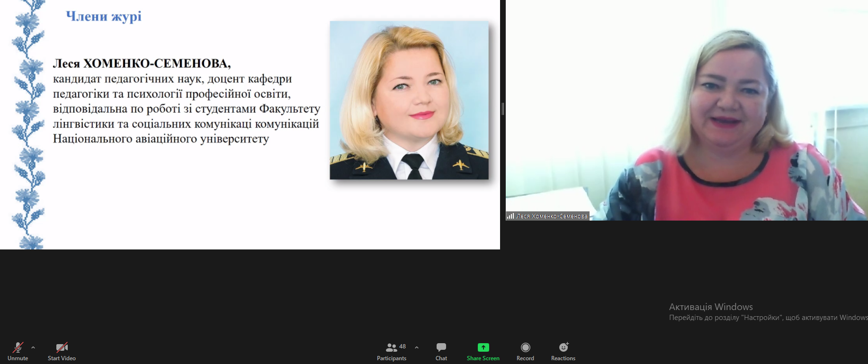This screenshot has width=868, height=364.
Task: Open the Participants panel icon
Action: (x=391, y=347)
